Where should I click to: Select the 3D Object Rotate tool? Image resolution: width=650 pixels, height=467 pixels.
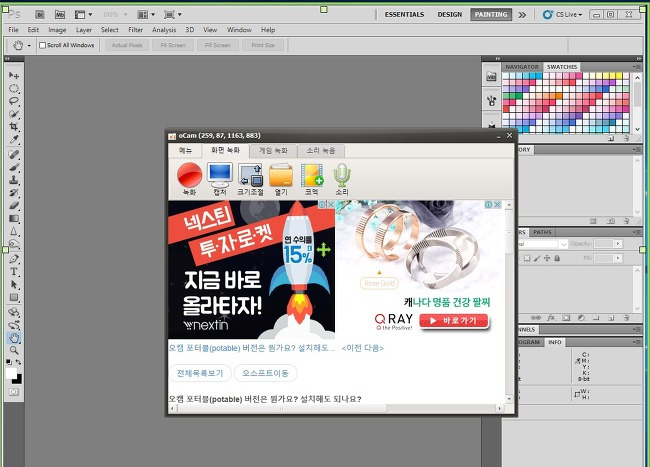14,312
